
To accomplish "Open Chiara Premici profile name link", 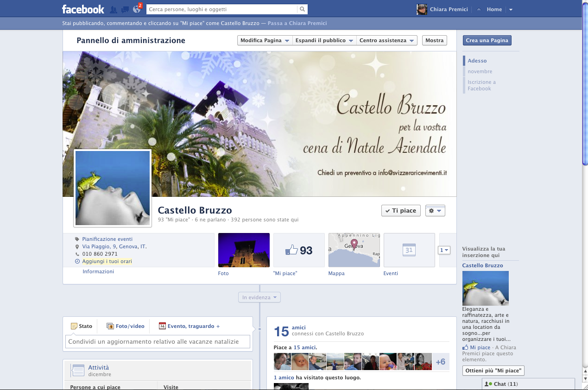I will [x=449, y=9].
